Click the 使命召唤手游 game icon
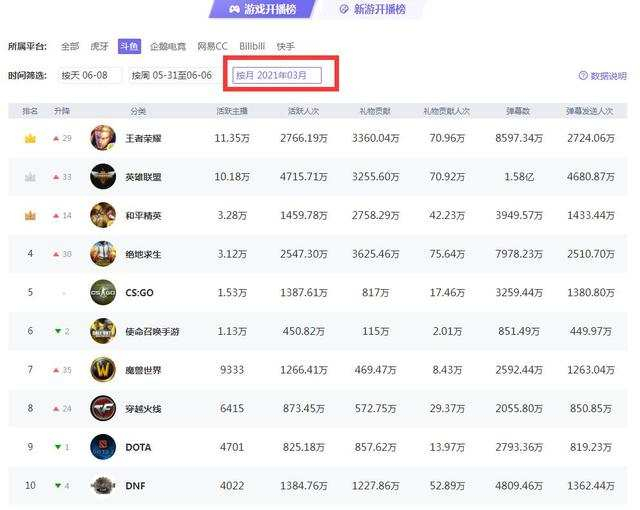This screenshot has width=640, height=510. point(103,331)
